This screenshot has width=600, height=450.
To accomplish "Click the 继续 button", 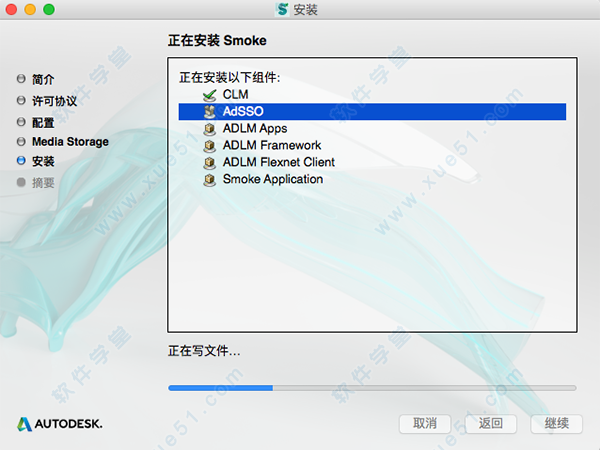I will (x=556, y=424).
